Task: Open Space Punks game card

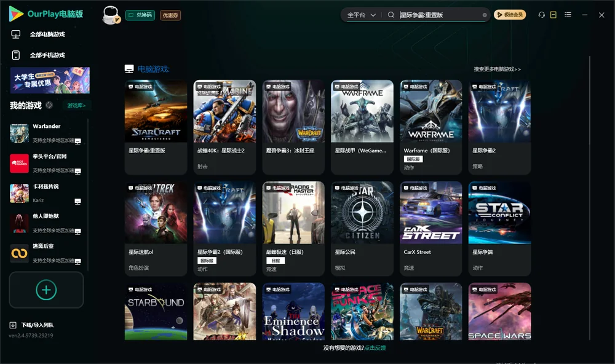Action: 362,312
